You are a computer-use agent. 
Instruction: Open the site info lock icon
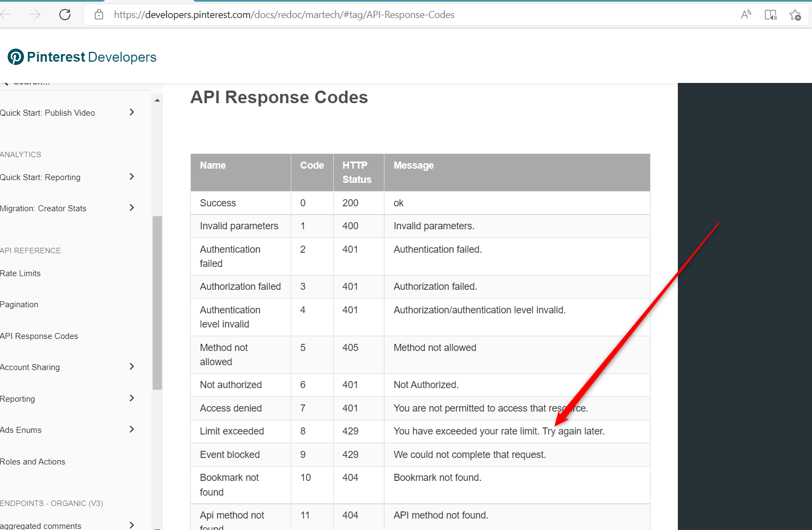point(99,15)
